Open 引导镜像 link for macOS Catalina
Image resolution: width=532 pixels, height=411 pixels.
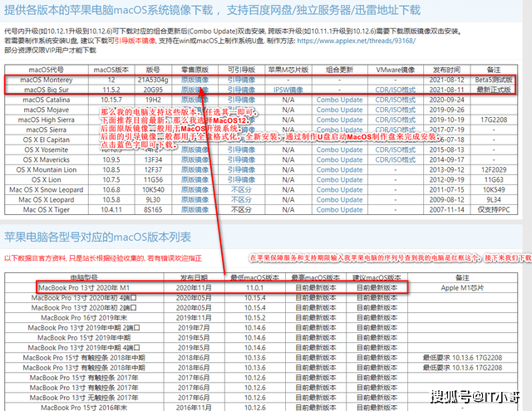[241, 100]
